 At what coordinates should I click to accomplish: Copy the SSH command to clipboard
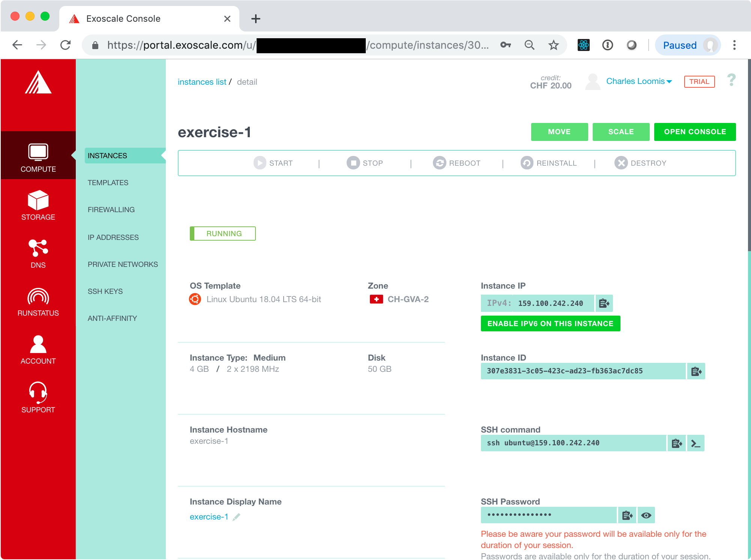pyautogui.click(x=677, y=443)
